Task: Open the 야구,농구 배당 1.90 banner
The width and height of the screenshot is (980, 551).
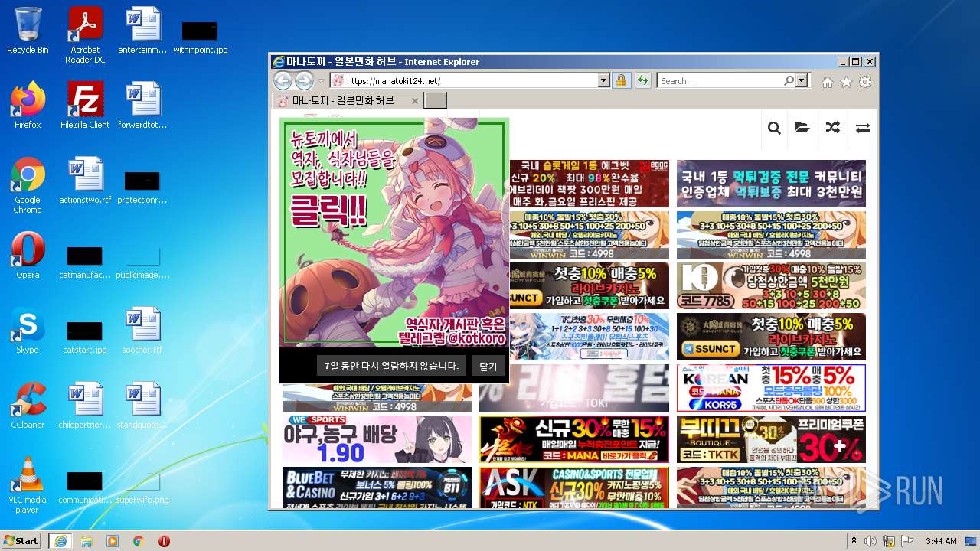Action: 377,439
